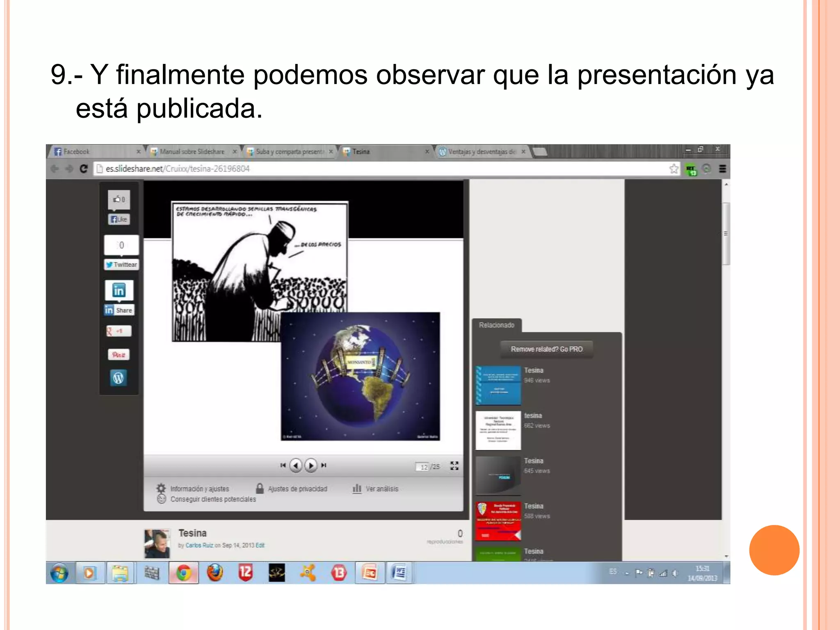Click the LinkedIn Share button
Image resolution: width=840 pixels, height=630 pixels.
119,310
